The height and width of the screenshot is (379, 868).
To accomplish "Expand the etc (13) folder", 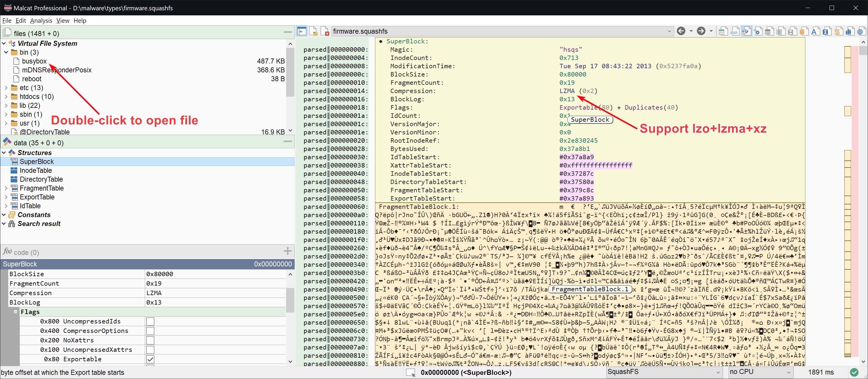I will tap(6, 88).
